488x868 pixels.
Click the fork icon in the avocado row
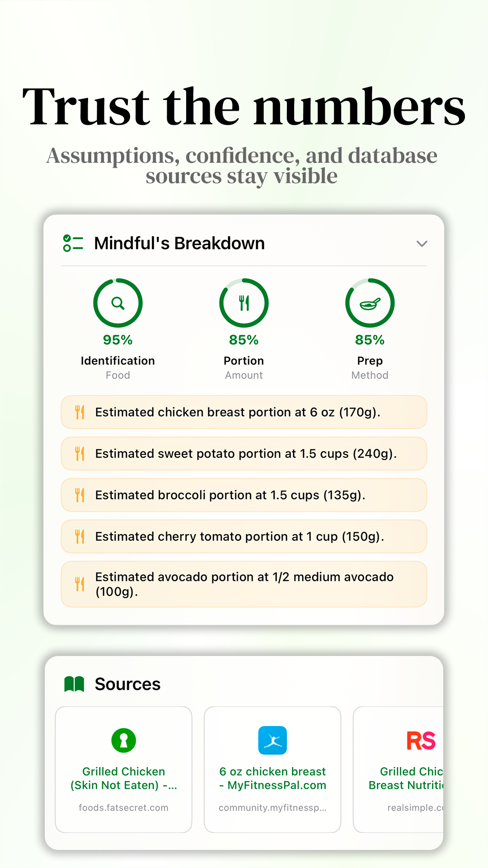click(80, 584)
